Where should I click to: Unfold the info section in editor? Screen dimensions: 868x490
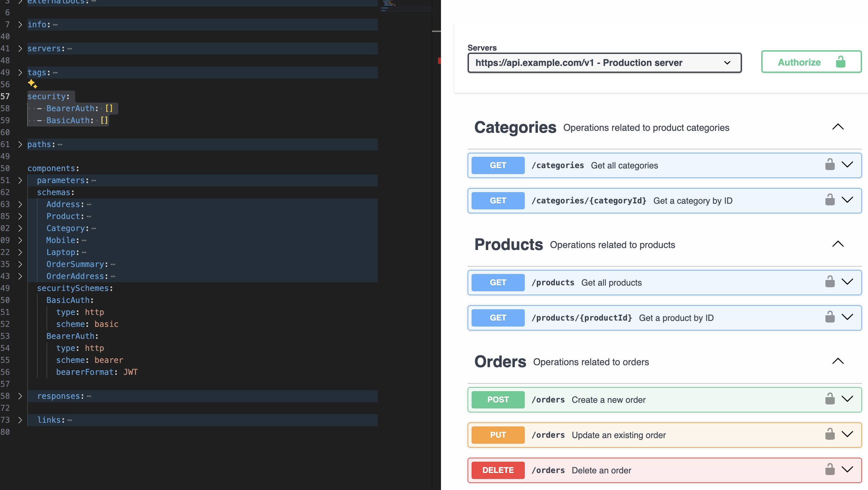[20, 25]
